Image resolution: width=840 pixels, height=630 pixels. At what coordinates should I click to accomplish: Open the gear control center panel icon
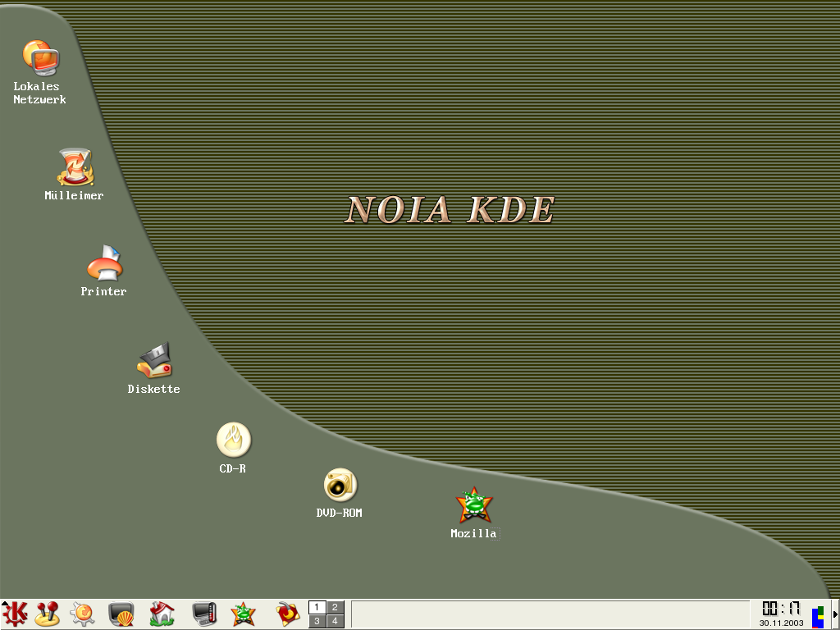tap(83, 614)
